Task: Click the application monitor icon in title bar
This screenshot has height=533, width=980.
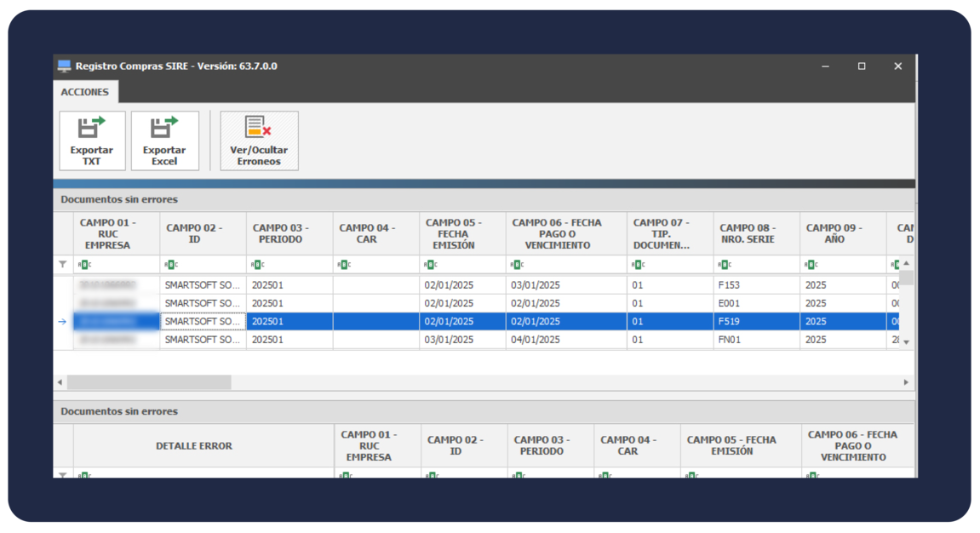Action: coord(64,66)
